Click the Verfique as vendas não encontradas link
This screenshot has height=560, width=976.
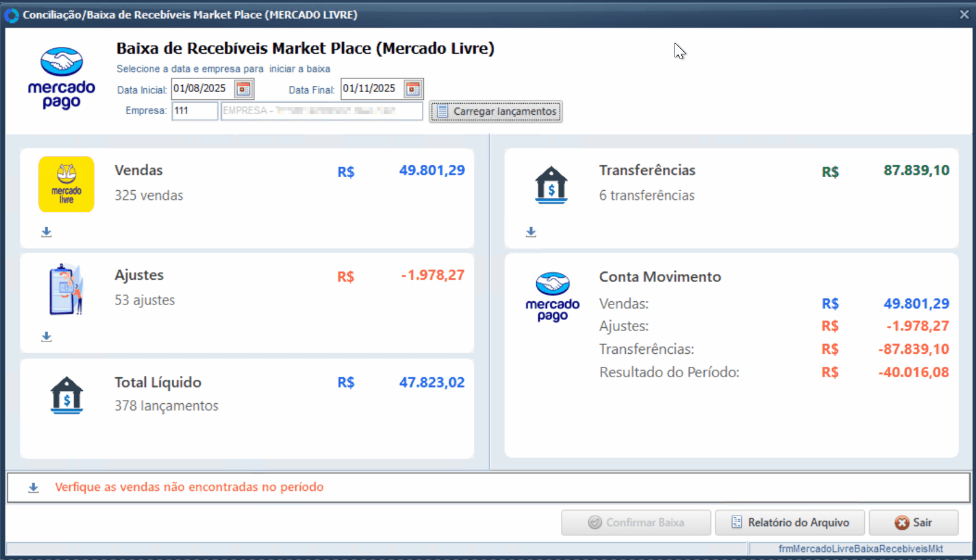click(x=189, y=487)
